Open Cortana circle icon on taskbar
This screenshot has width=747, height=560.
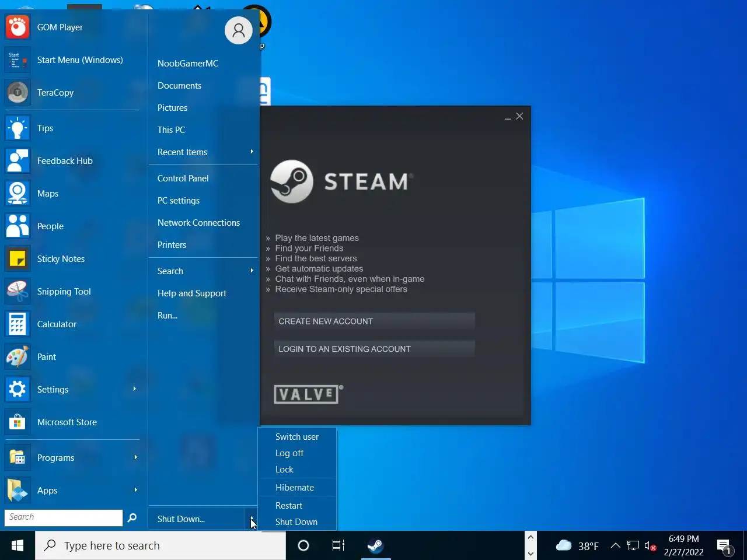pos(303,545)
